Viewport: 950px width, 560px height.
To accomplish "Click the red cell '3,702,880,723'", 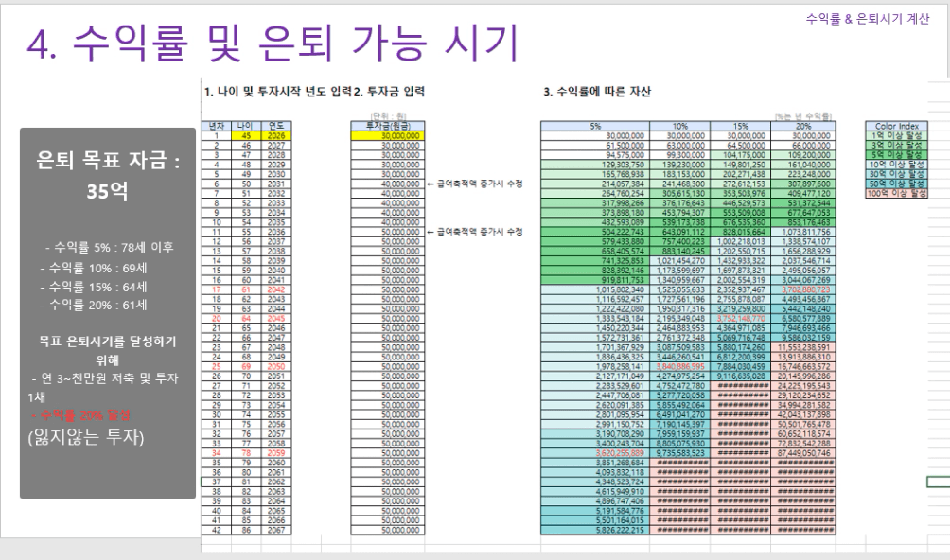I will tap(803, 289).
